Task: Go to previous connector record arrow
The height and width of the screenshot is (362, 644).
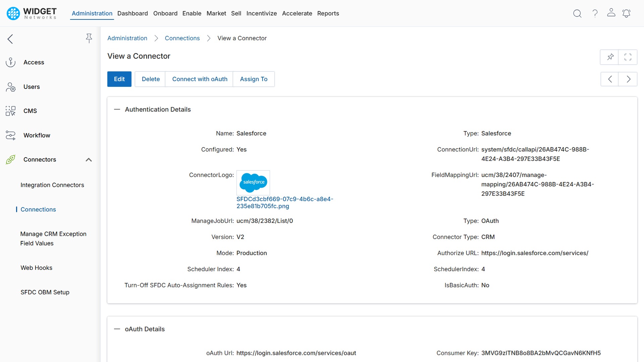Action: pos(610,79)
